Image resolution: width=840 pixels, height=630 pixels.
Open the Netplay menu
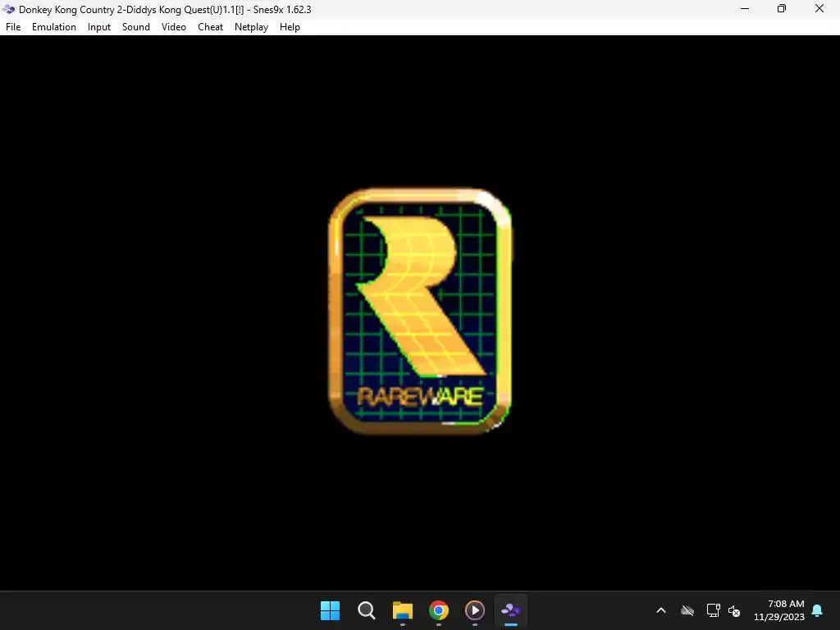pos(251,27)
